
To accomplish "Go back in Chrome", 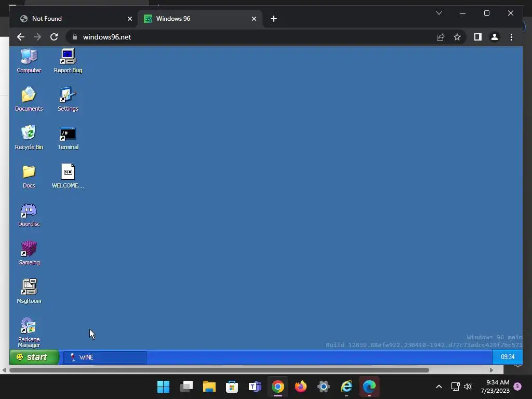I will [21, 37].
